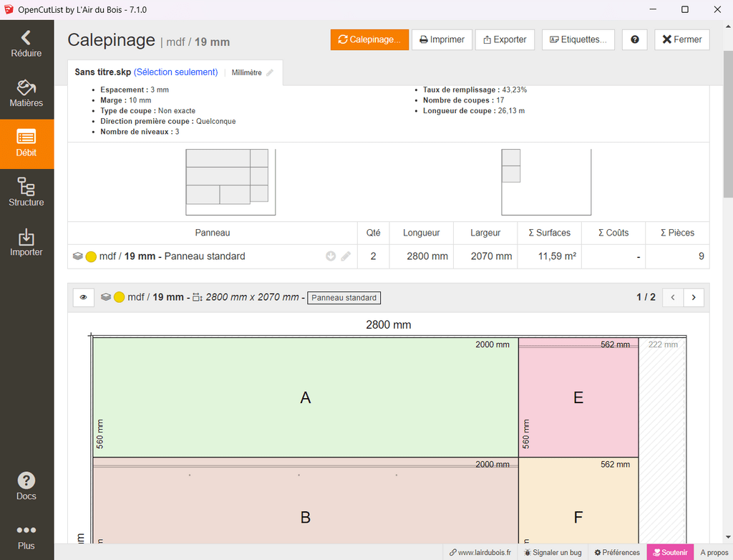
Task: Open the www.lairdubois.fr link
Action: [480, 552]
